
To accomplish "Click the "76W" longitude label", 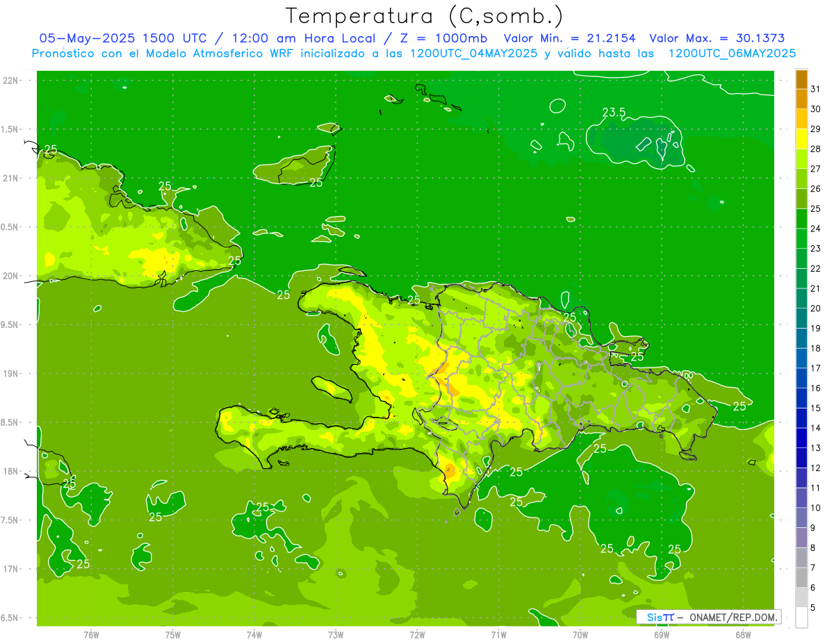I will 91,634.
